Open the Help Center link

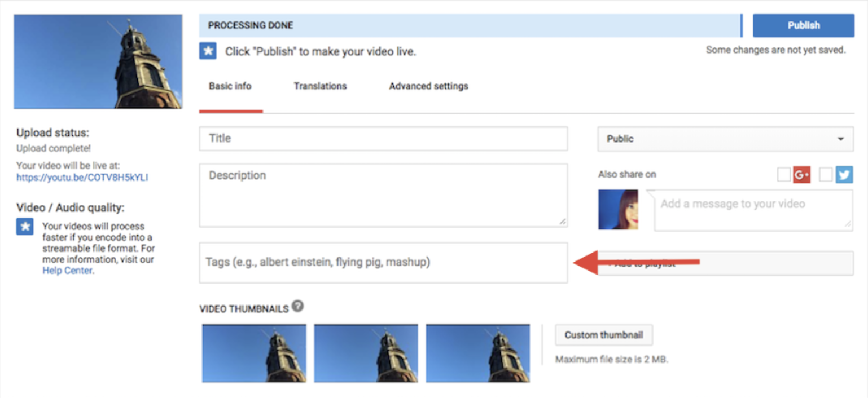tap(68, 271)
